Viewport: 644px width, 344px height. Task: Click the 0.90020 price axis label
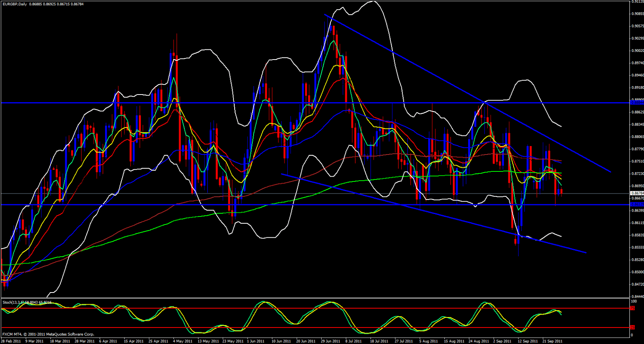coord(636,51)
